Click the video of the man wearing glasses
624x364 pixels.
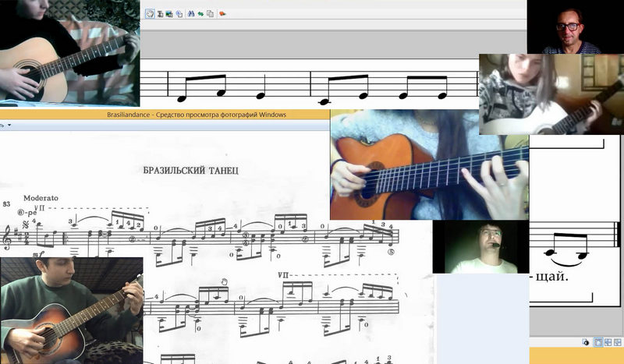tap(576, 27)
